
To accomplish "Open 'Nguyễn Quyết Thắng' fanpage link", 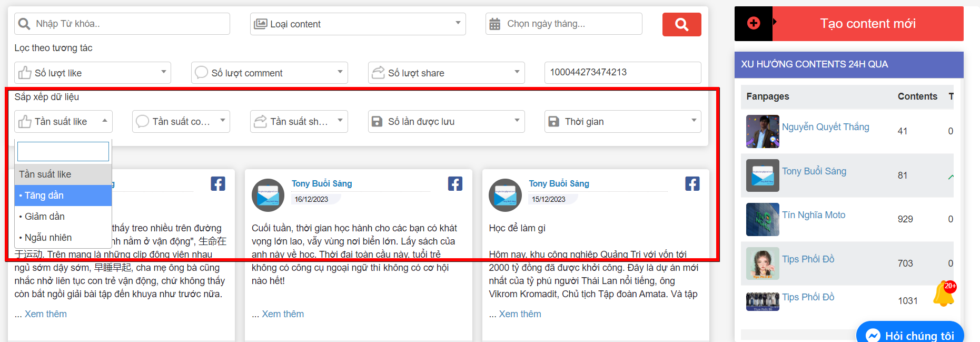I will pos(825,127).
